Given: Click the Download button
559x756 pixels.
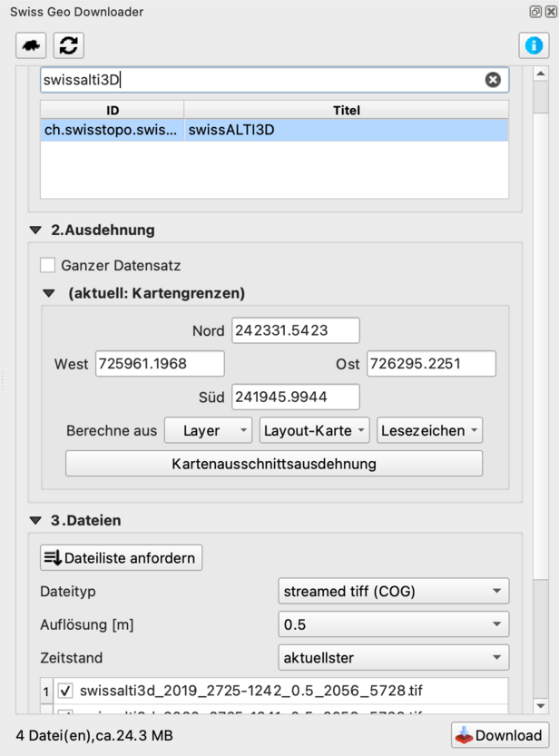Looking at the screenshot, I should [x=499, y=735].
